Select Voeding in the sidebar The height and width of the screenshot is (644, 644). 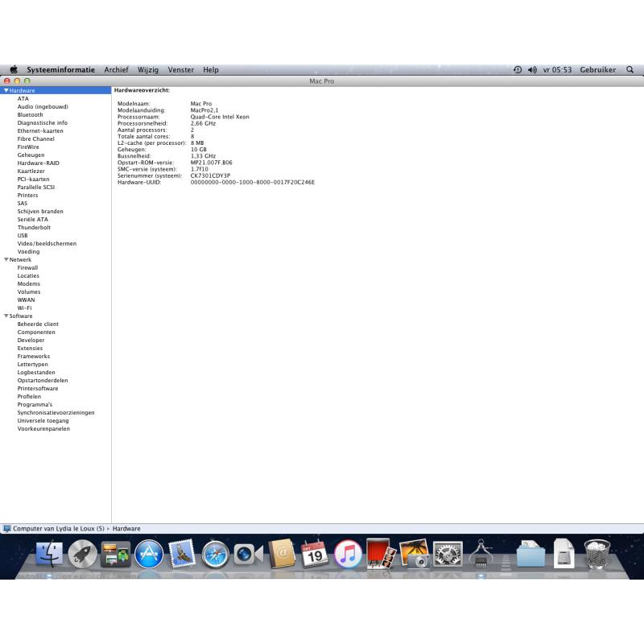click(x=28, y=251)
